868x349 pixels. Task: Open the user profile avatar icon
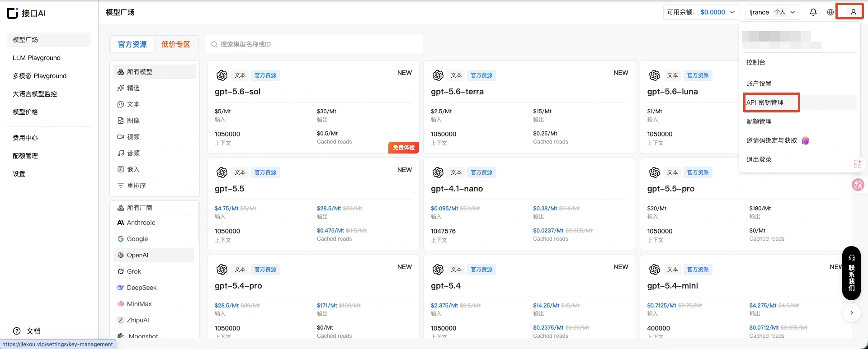click(853, 12)
